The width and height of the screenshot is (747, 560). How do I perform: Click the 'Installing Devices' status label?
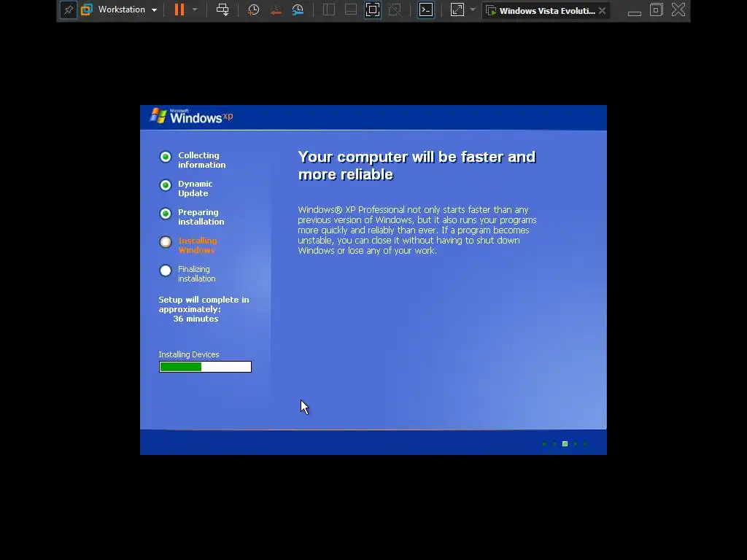[189, 354]
